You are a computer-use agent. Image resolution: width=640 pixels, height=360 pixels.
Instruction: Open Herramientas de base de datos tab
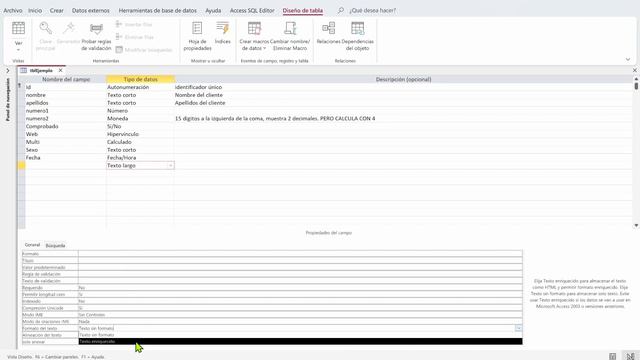[158, 10]
